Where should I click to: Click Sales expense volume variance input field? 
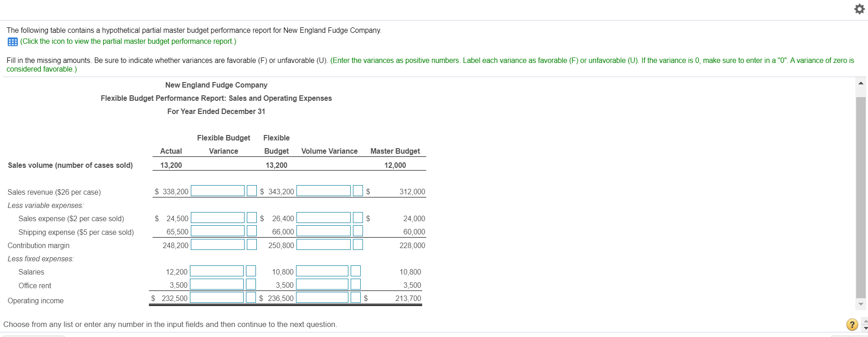323,218
